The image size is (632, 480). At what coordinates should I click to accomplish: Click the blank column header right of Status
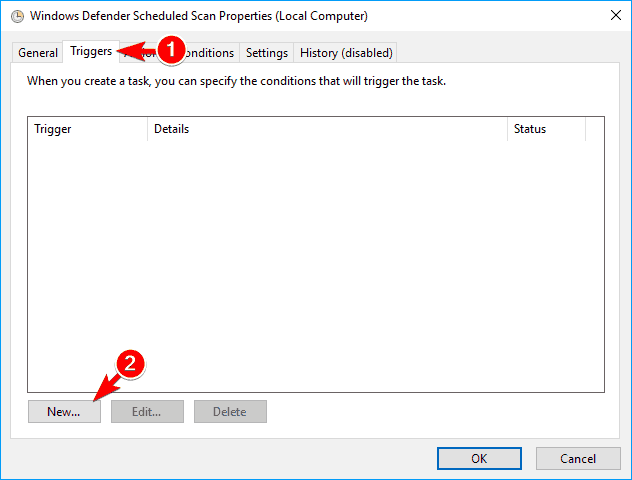tap(595, 129)
